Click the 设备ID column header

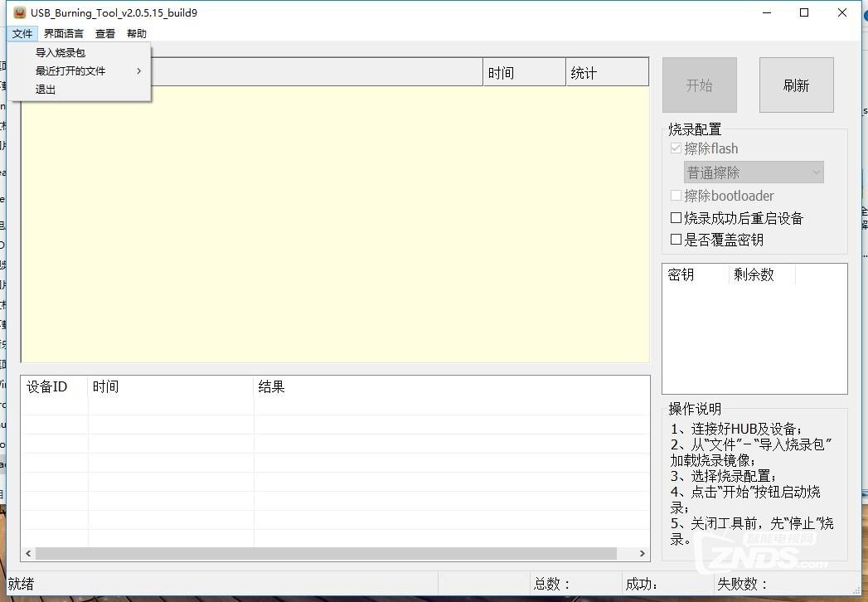54,386
